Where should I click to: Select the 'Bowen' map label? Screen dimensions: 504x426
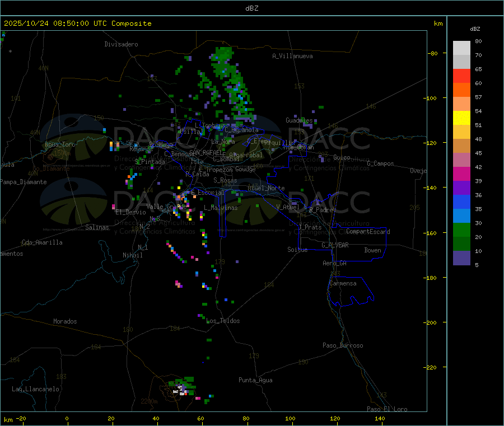coord(372,250)
